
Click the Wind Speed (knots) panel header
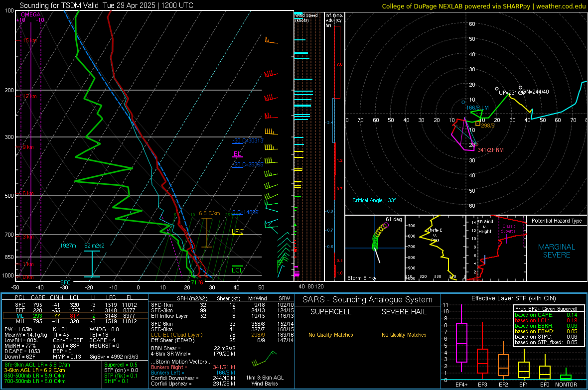(306, 17)
